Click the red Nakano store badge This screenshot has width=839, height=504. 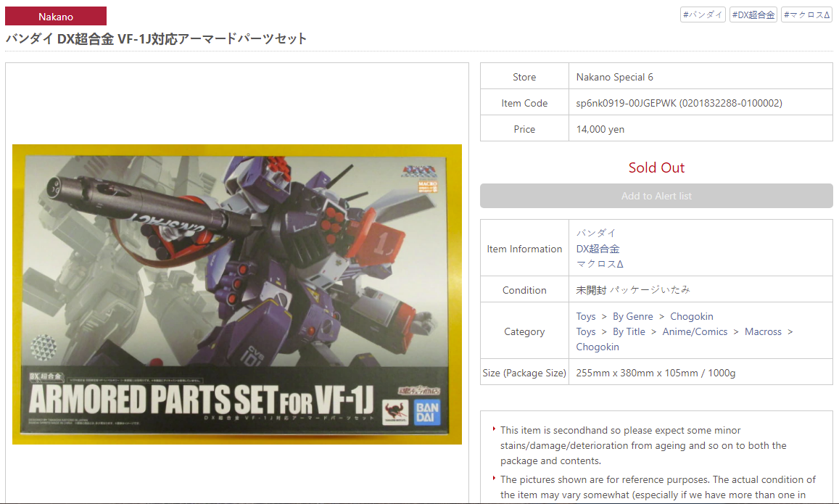(x=56, y=16)
